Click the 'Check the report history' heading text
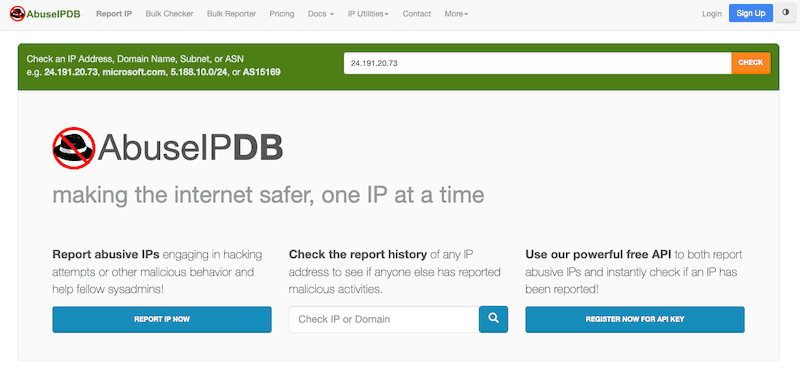The width and height of the screenshot is (800, 370). [358, 254]
